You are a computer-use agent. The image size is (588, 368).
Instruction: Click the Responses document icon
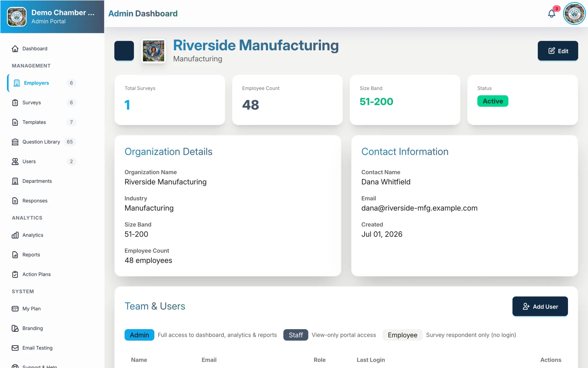[x=15, y=201]
